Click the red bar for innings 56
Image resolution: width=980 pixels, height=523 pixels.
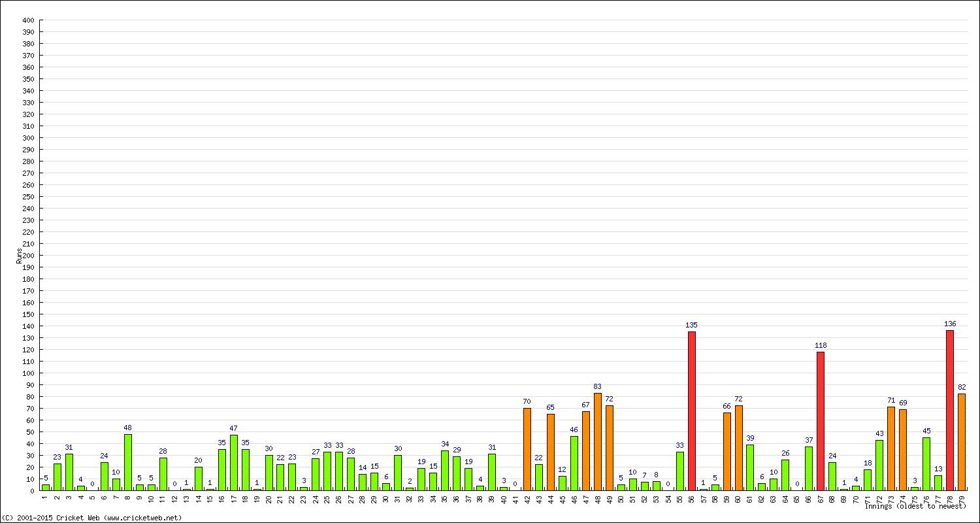click(x=691, y=411)
